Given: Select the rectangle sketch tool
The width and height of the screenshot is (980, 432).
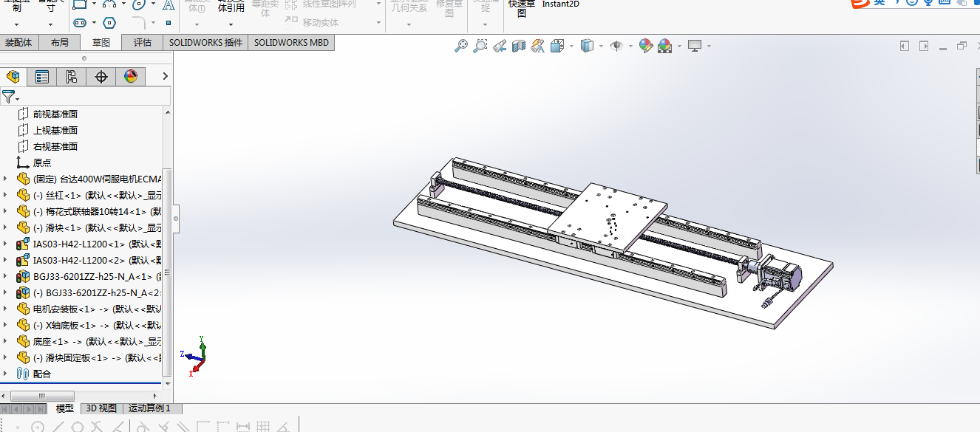Looking at the screenshot, I should 80,4.
